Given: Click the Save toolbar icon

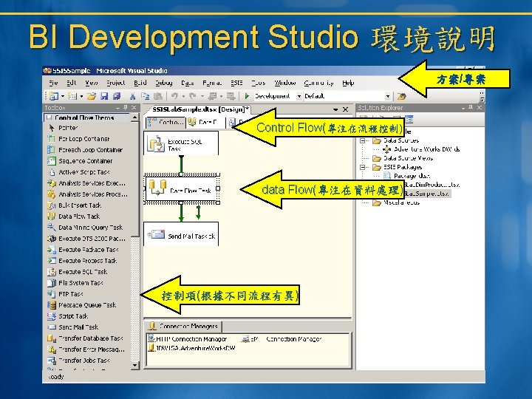Looking at the screenshot, I should click(104, 96).
